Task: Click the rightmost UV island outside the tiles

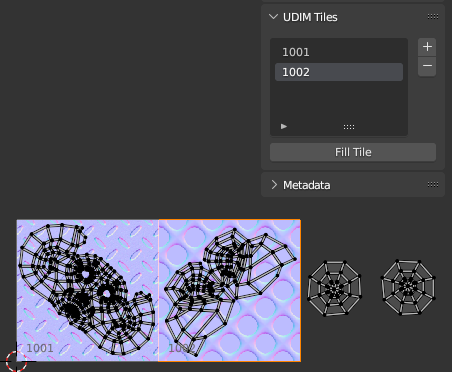Action: point(408,287)
